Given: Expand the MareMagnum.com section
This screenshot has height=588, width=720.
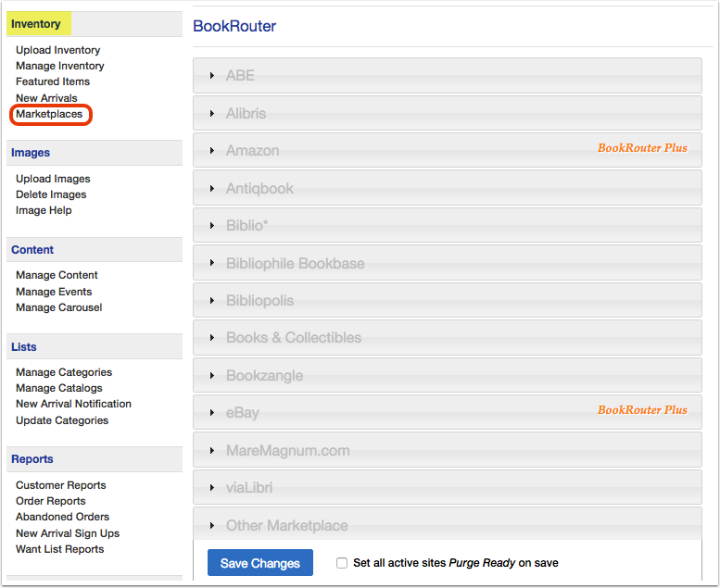Looking at the screenshot, I should click(x=448, y=450).
